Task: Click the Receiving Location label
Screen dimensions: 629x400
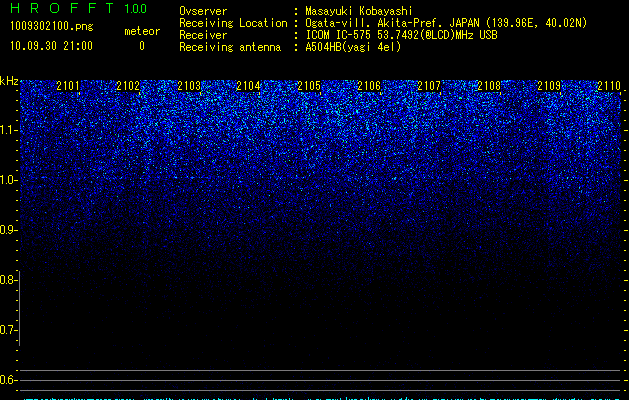Action: click(x=233, y=23)
